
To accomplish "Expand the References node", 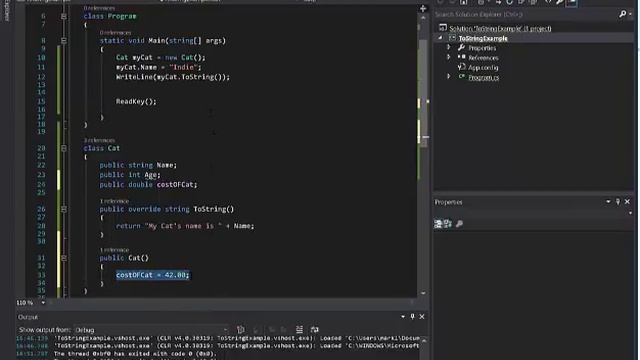I will [x=449, y=58].
